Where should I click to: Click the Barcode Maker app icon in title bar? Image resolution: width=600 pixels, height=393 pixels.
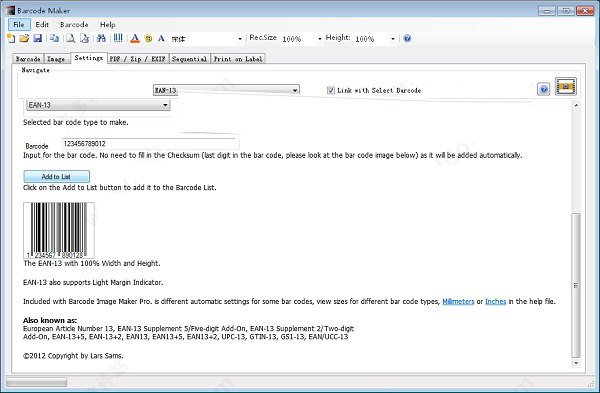click(x=10, y=10)
